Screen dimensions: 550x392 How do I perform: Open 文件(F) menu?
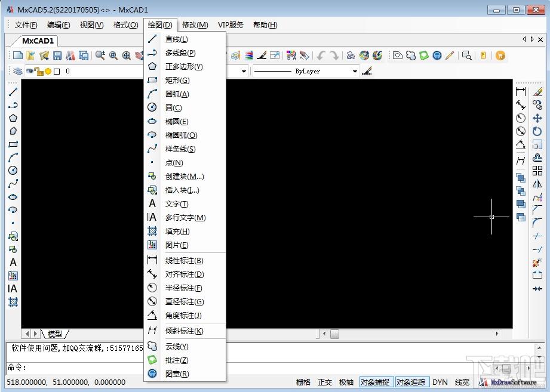pyautogui.click(x=26, y=25)
